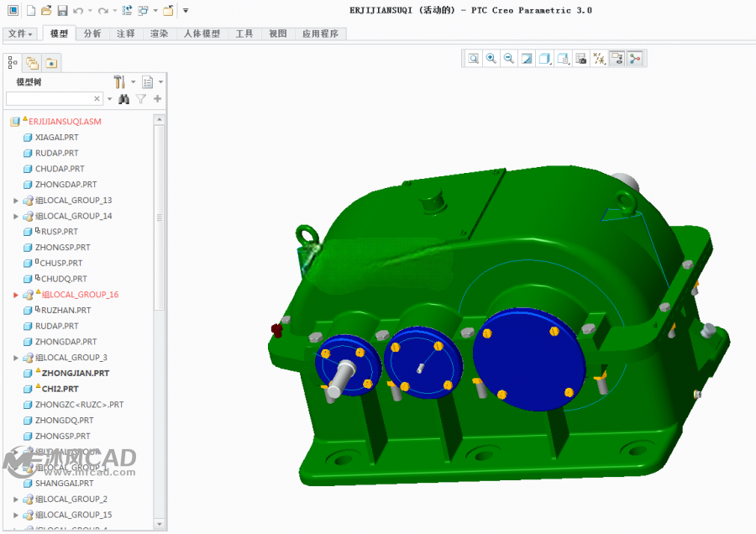Toggle spin center icon in graphics toolbar

(x=635, y=59)
